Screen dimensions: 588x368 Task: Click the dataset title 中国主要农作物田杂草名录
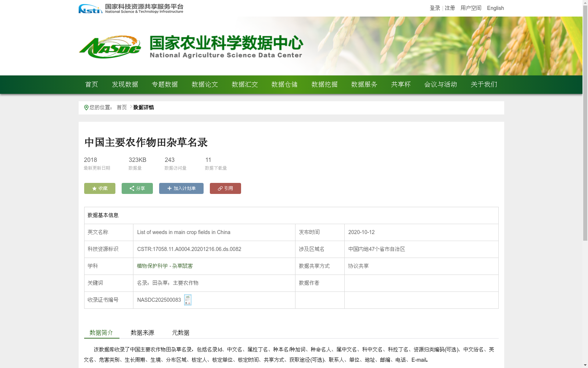(146, 142)
